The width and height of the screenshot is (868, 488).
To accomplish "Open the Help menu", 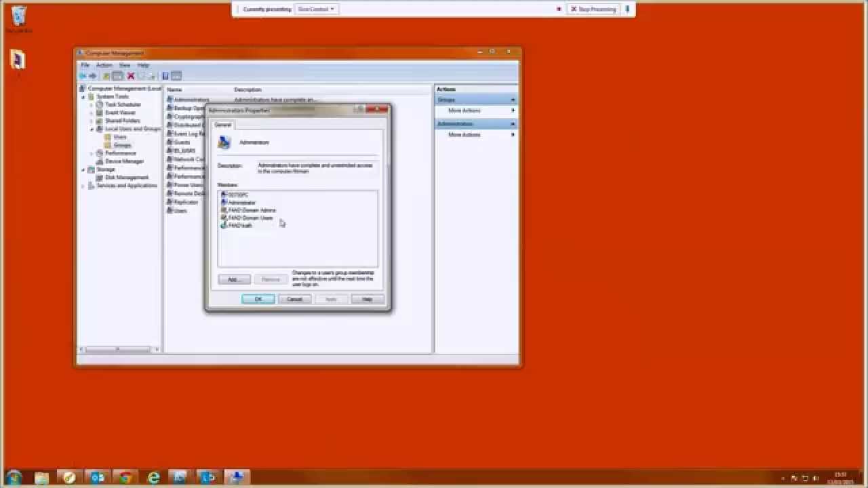I will coord(143,65).
